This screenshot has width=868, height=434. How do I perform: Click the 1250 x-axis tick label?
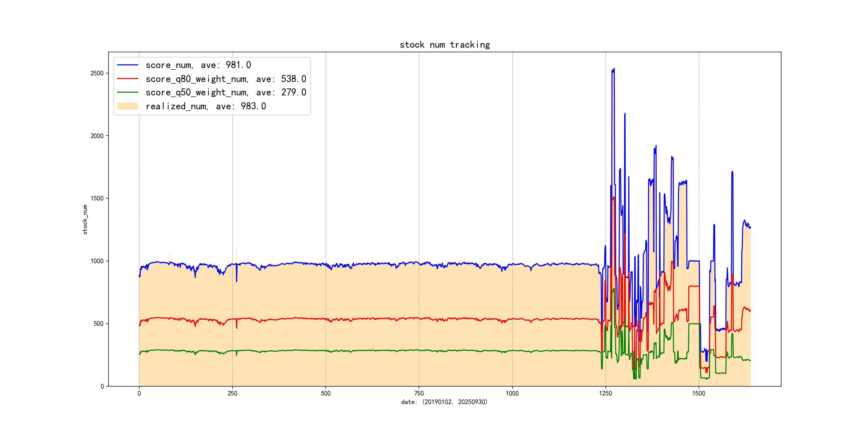(605, 393)
